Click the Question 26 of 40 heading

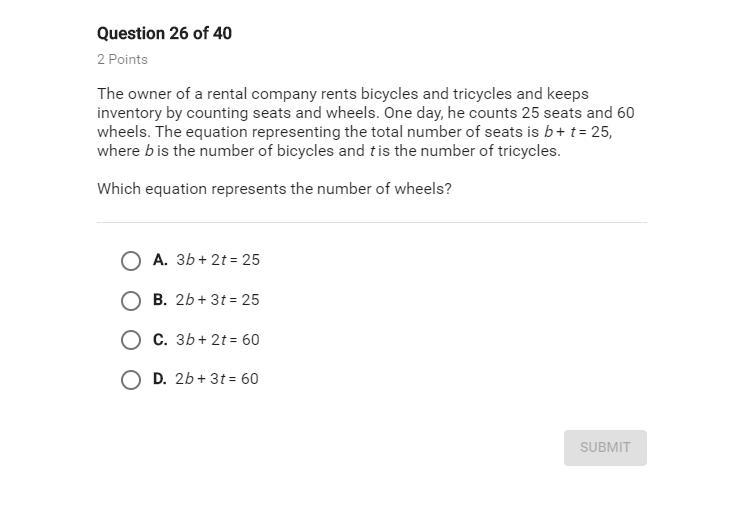pyautogui.click(x=164, y=33)
